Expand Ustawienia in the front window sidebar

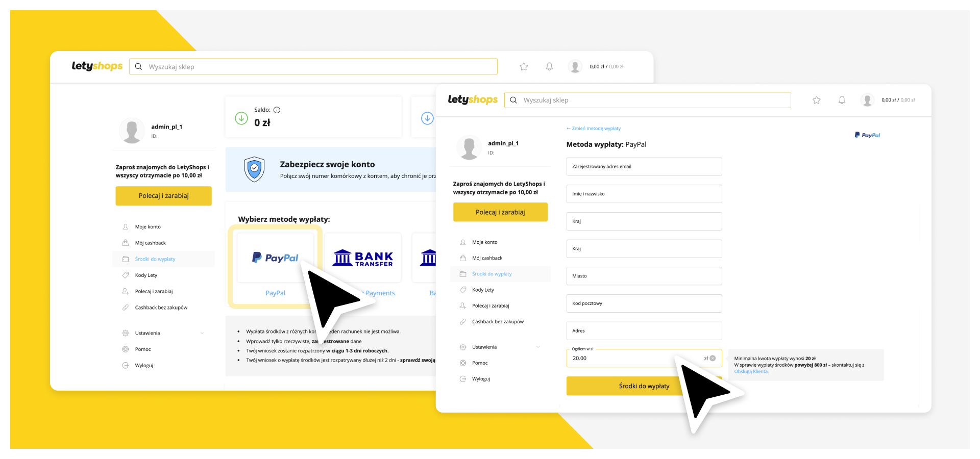pos(499,347)
